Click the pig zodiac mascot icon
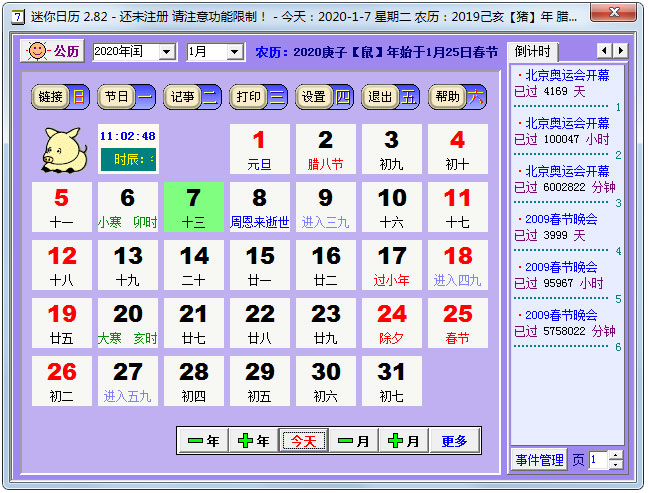The width and height of the screenshot is (649, 493). [x=65, y=149]
